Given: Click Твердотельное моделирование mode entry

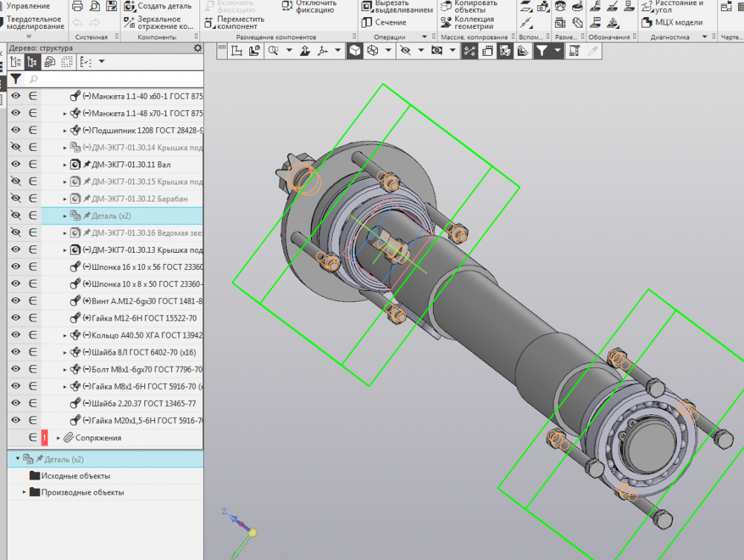Looking at the screenshot, I should click(34, 22).
